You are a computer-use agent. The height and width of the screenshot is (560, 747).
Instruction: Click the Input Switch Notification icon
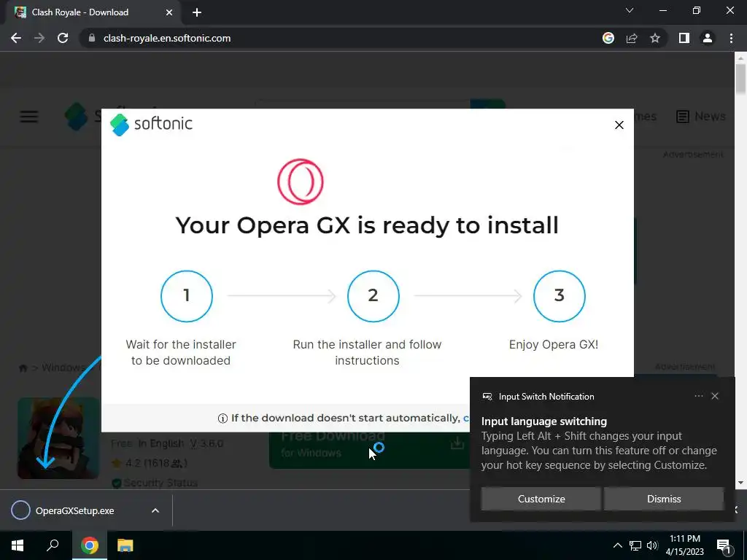487,396
